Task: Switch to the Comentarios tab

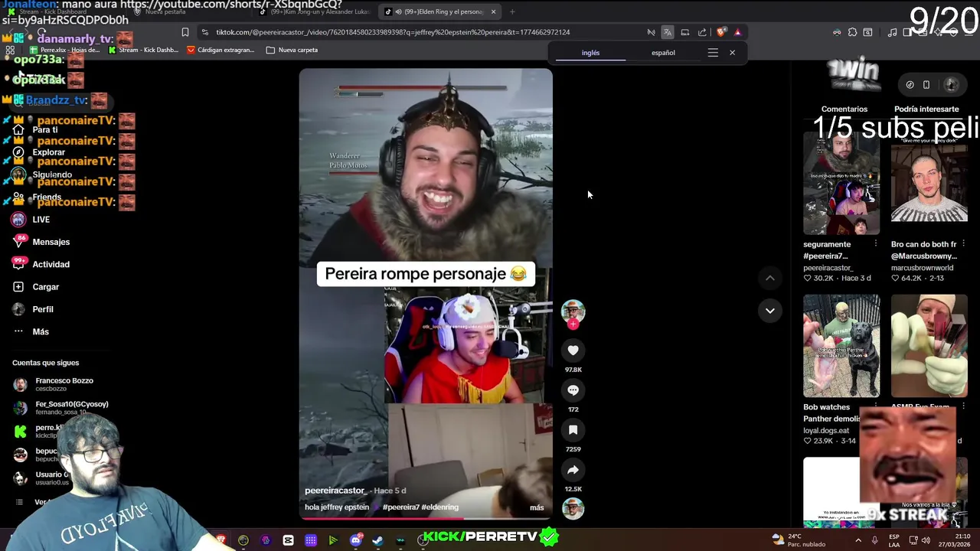Action: pyautogui.click(x=844, y=109)
